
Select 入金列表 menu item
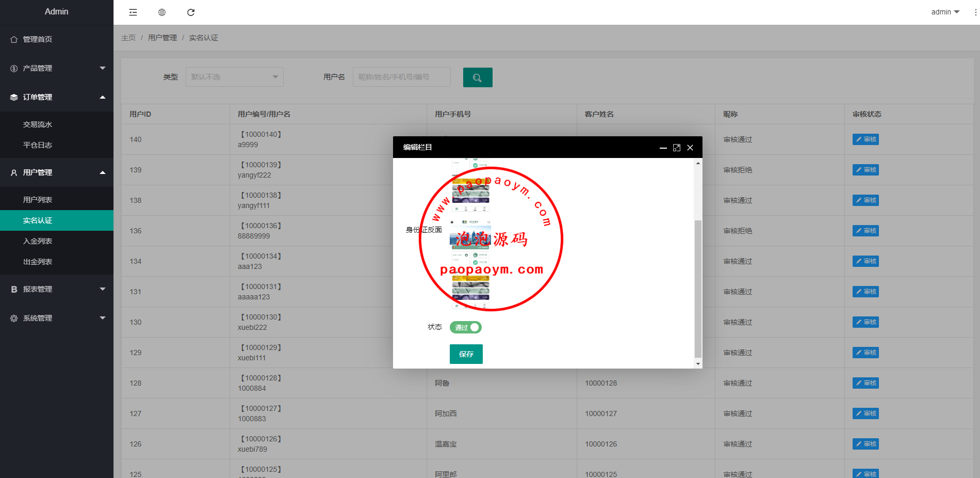pyautogui.click(x=38, y=241)
